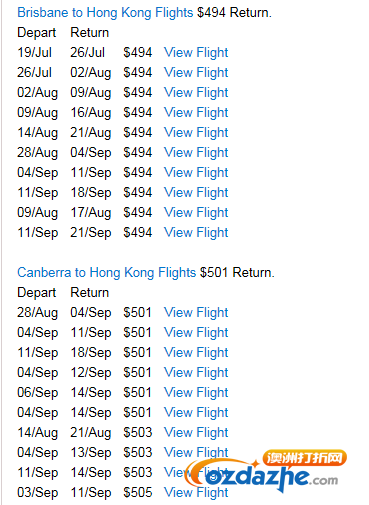View Flight for Brisbane 26/Jul to 02/Aug
369x505 pixels.
(x=196, y=73)
